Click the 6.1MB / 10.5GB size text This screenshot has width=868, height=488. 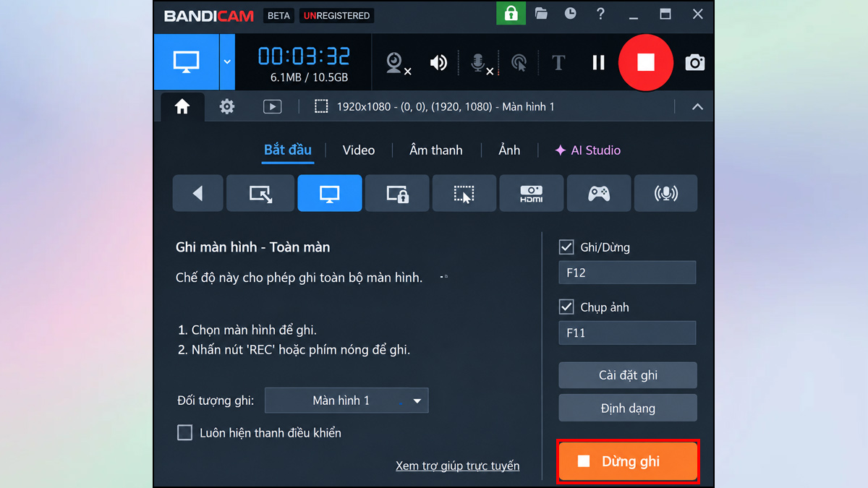309,77
